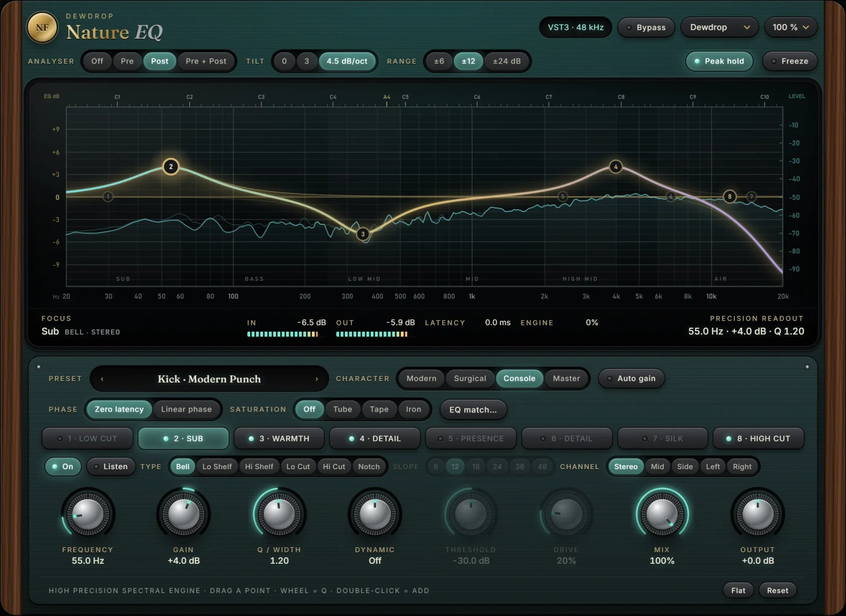Select EQ node 3 on the curve
This screenshot has height=616, width=846.
(x=363, y=234)
